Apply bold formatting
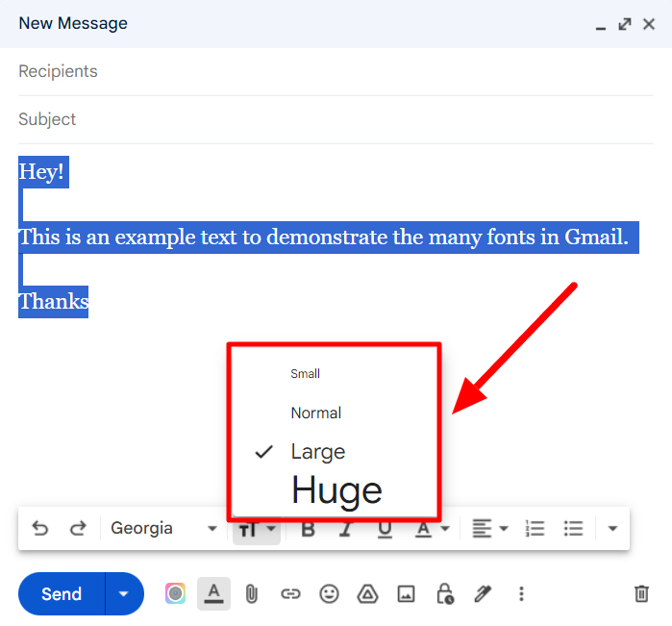This screenshot has width=672, height=626. 309,529
